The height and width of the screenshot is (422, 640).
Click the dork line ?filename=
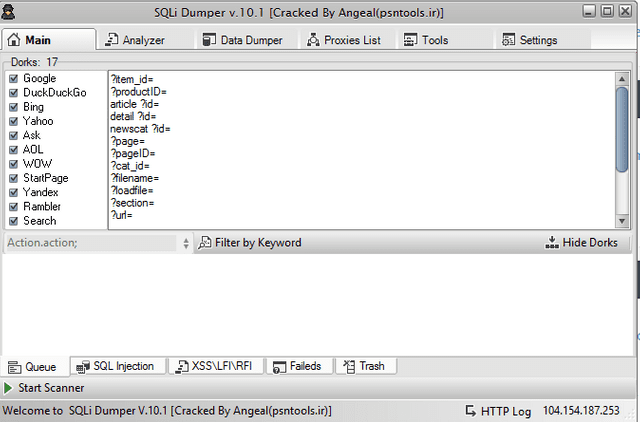pos(135,178)
